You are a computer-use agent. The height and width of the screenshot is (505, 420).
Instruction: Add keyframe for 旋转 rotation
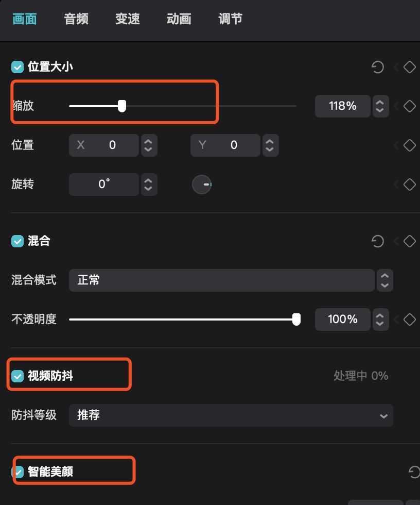coord(409,184)
